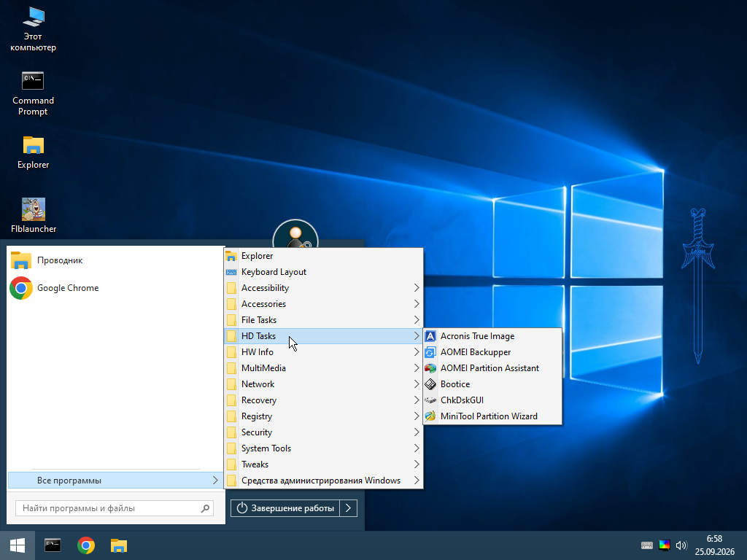
Task: Click the Все программы item
Action: (115, 480)
